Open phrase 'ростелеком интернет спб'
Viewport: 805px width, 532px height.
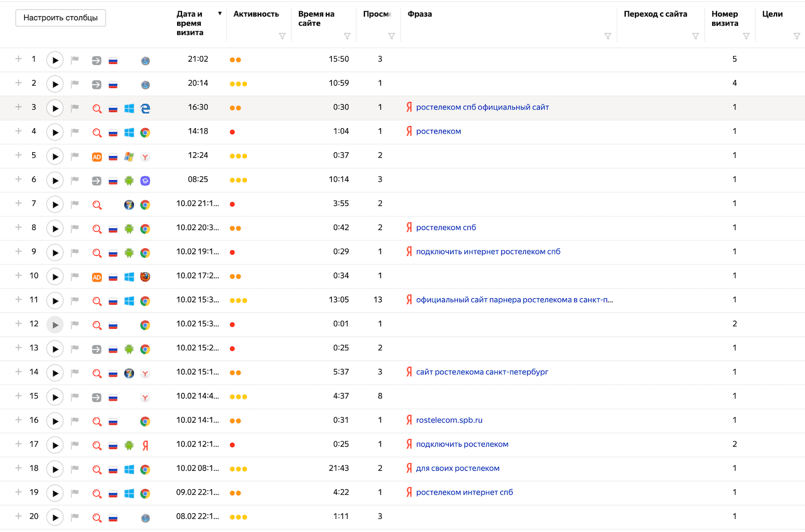pos(464,492)
